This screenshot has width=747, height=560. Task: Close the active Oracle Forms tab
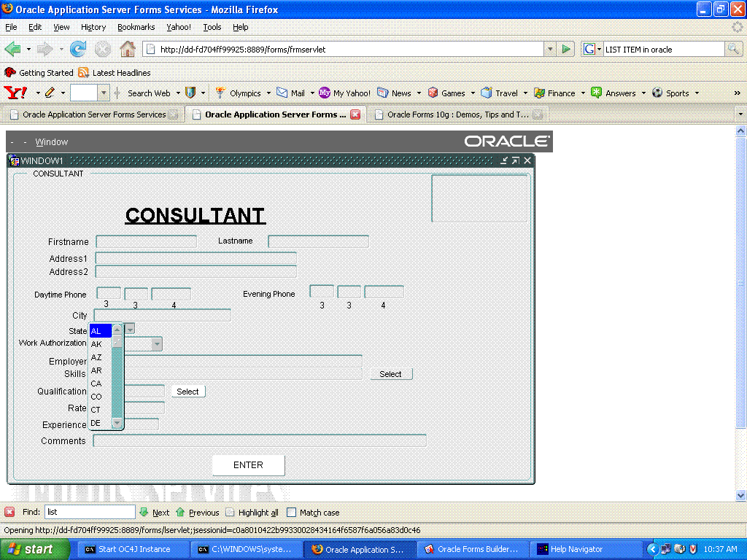pos(355,114)
